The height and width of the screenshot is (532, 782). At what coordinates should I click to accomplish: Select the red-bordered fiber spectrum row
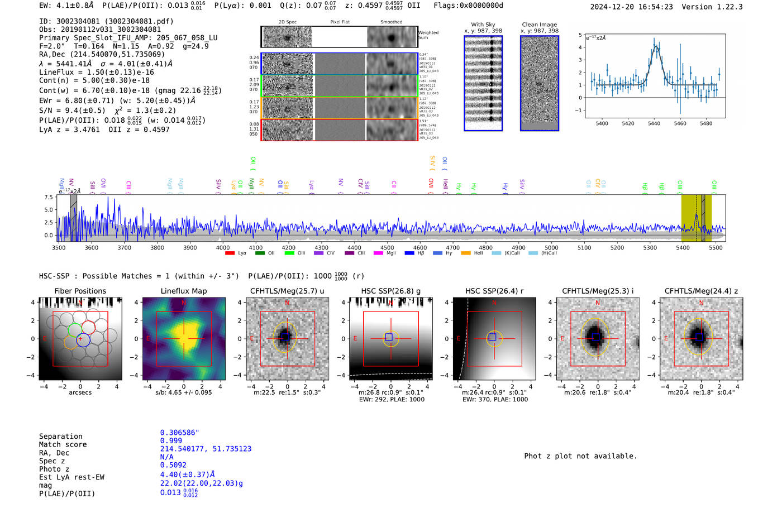340,130
